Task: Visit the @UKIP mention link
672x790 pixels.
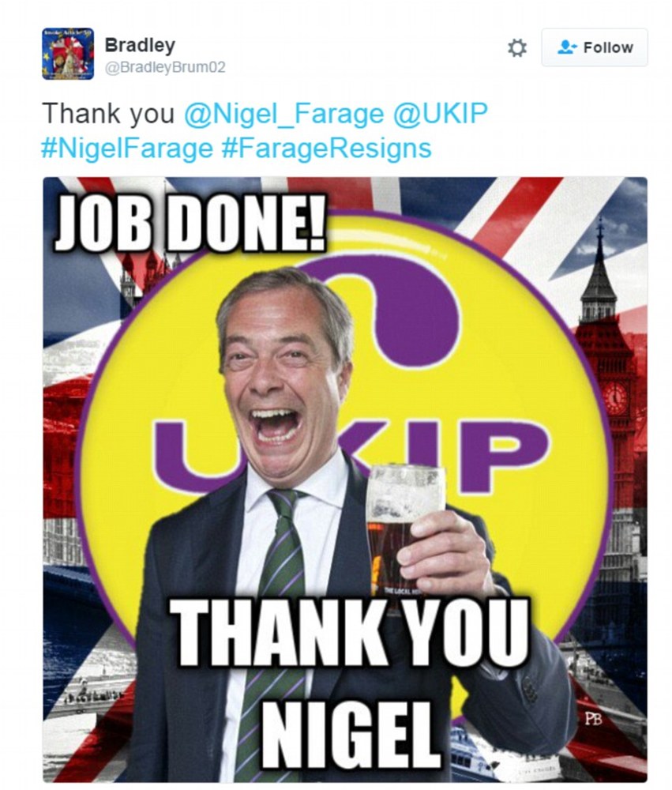Action: tap(440, 114)
